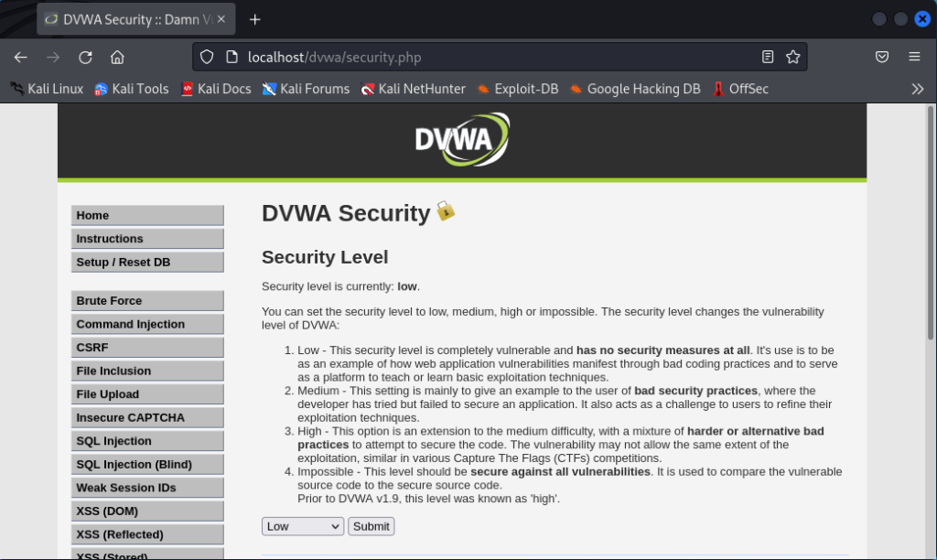
Task: Open CSRF module
Action: (x=147, y=347)
